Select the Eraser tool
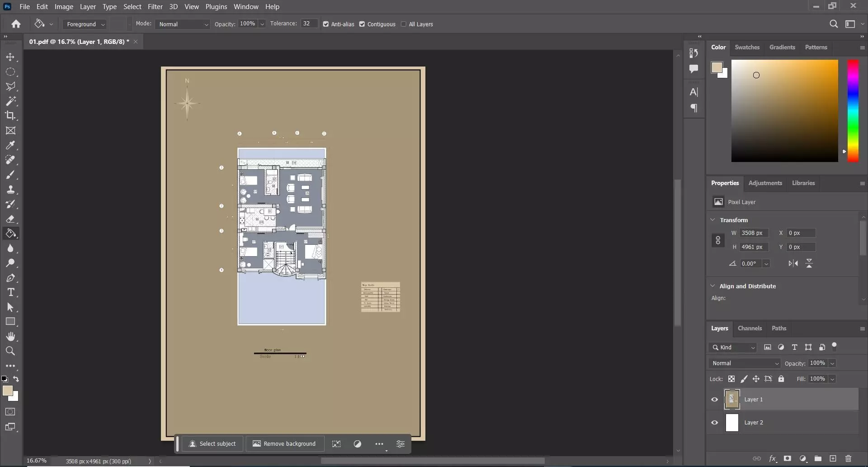The image size is (868, 467). tap(10, 219)
